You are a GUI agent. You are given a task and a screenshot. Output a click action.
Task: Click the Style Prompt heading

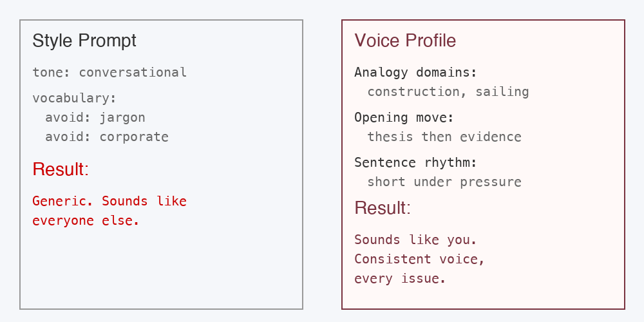click(x=84, y=41)
